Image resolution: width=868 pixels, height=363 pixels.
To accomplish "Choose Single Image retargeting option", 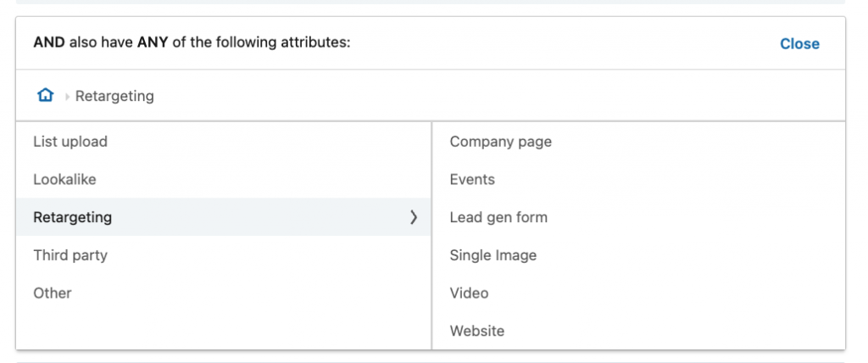I will point(639,255).
